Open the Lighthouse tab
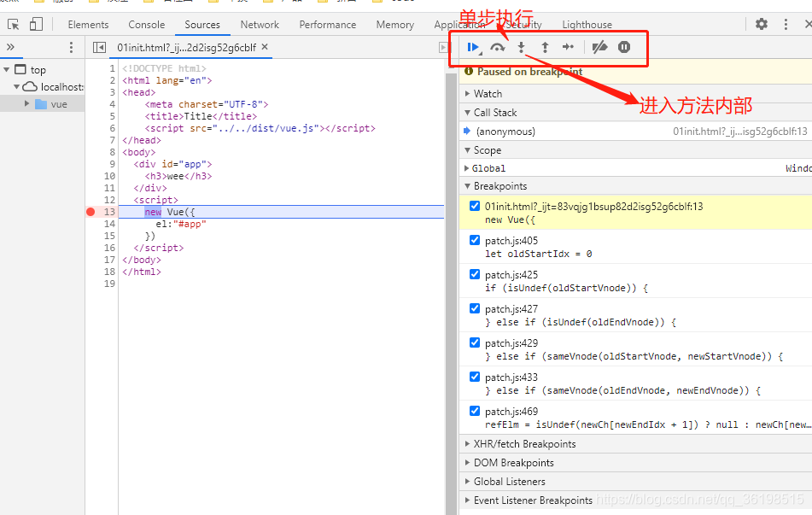Viewport: 812px width, 515px height. [587, 25]
